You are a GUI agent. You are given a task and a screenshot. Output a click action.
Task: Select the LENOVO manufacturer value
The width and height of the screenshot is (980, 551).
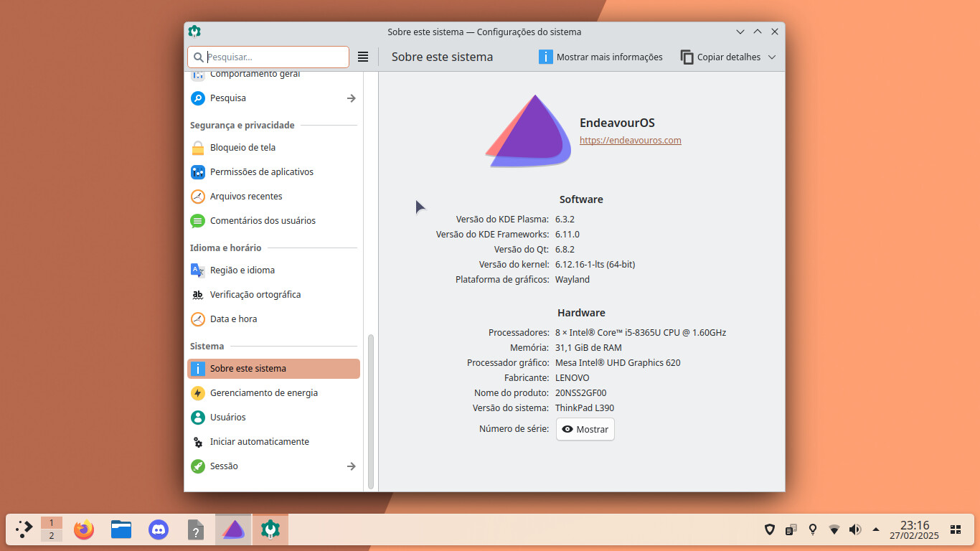coord(573,378)
